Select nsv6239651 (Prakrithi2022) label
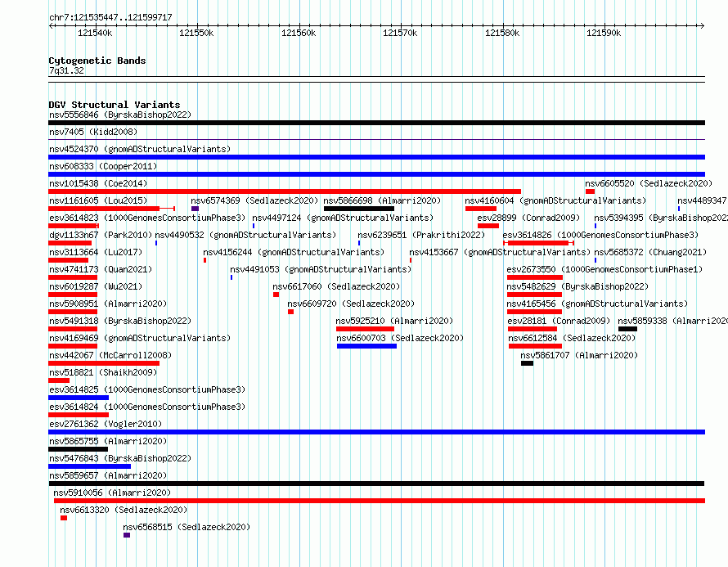Viewport: 728px width, 567px height. pos(421,235)
